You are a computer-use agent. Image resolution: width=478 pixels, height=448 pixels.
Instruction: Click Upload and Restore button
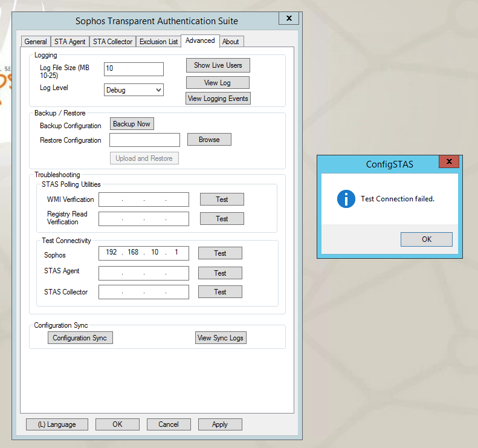pyautogui.click(x=144, y=158)
